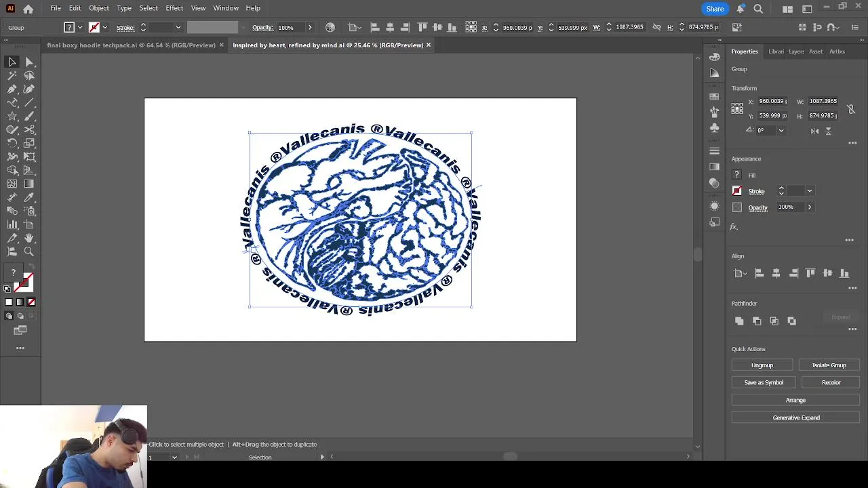This screenshot has height=488, width=868.
Task: Set paint mode to None in toolbox
Action: 31,302
